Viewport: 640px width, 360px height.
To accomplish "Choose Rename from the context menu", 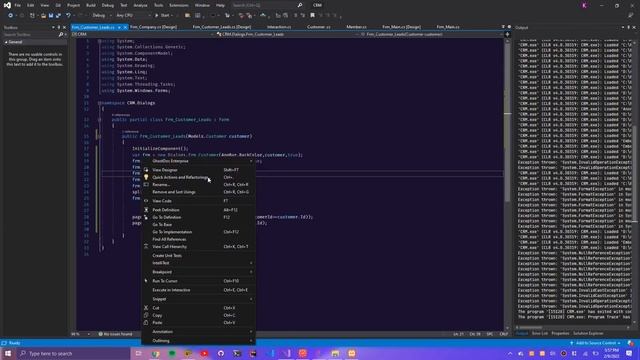I will point(198,184).
